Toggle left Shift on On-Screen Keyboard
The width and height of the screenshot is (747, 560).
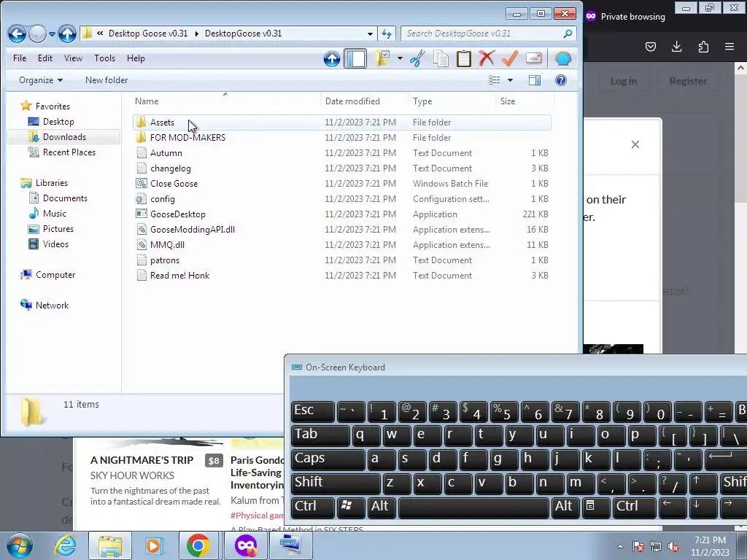(x=335, y=483)
